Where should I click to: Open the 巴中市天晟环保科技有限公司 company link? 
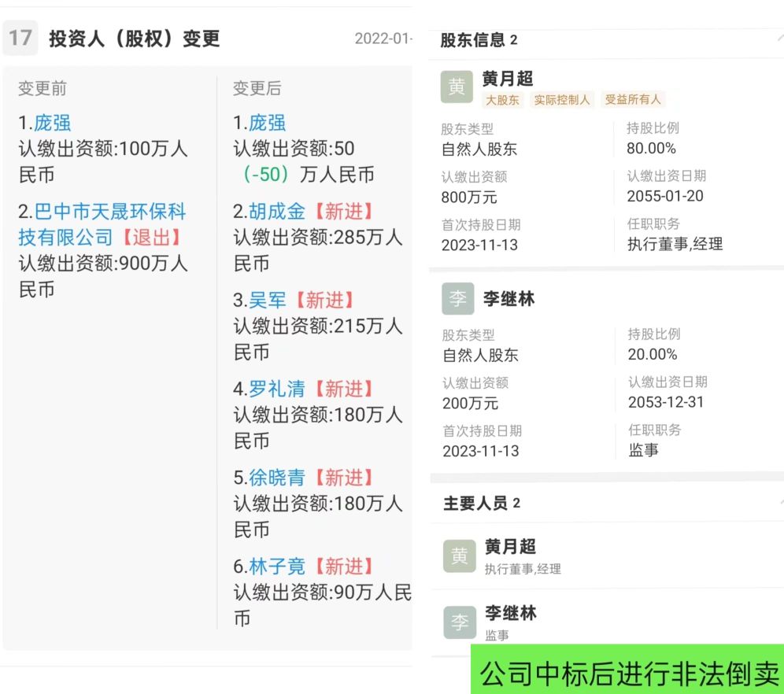(x=102, y=223)
